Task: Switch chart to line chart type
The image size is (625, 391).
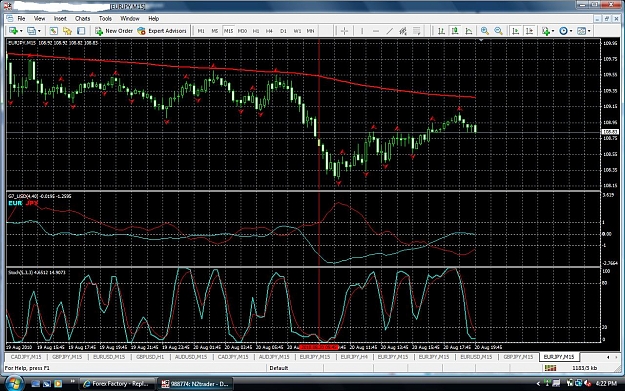Action: pos(469,31)
